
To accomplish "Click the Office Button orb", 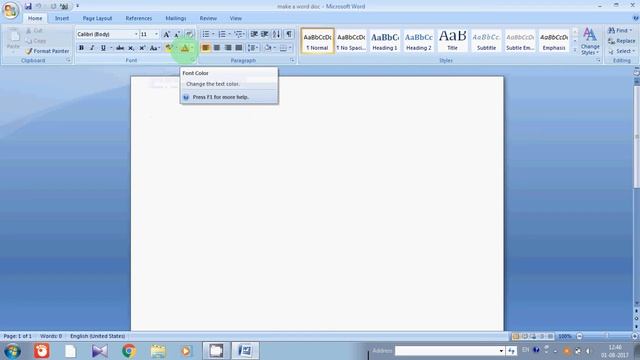I will [x=10, y=10].
